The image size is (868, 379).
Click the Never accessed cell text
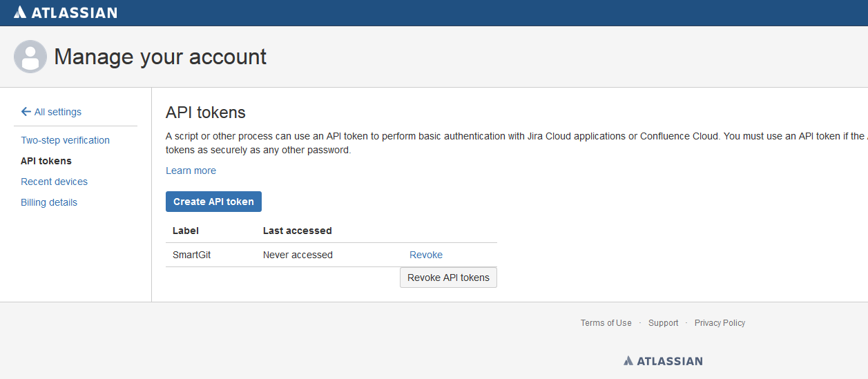pyautogui.click(x=298, y=255)
